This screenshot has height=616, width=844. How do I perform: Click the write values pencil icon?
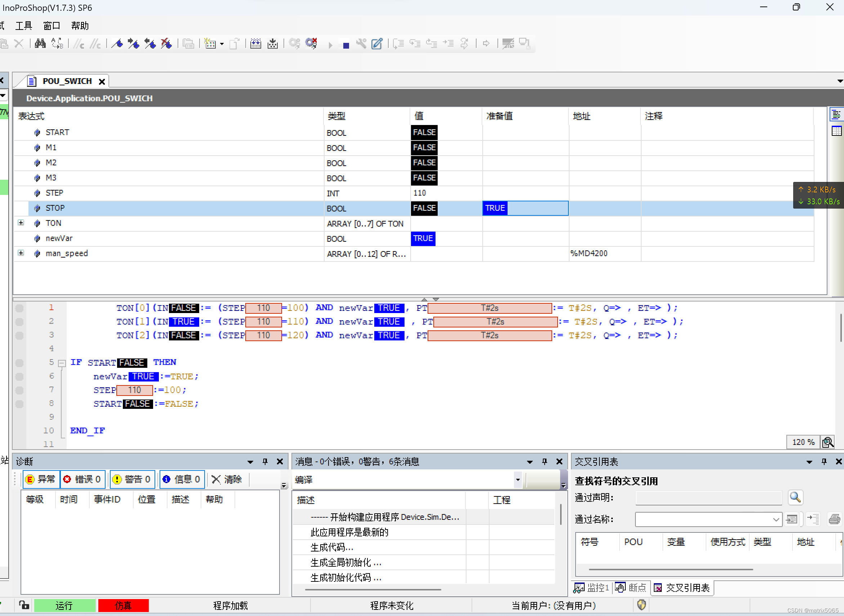tap(377, 44)
